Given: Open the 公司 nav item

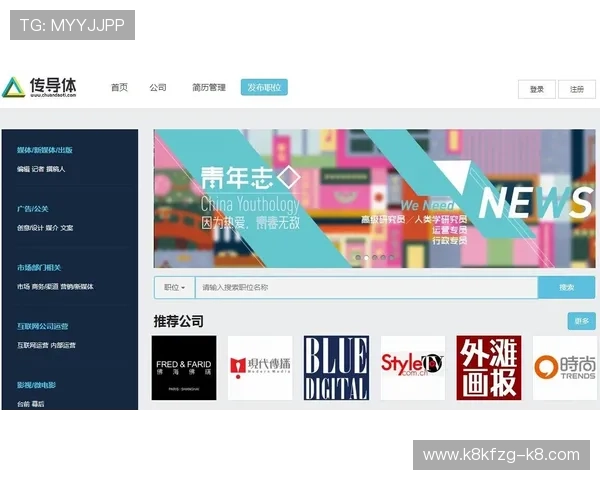Looking at the screenshot, I should [x=158, y=88].
